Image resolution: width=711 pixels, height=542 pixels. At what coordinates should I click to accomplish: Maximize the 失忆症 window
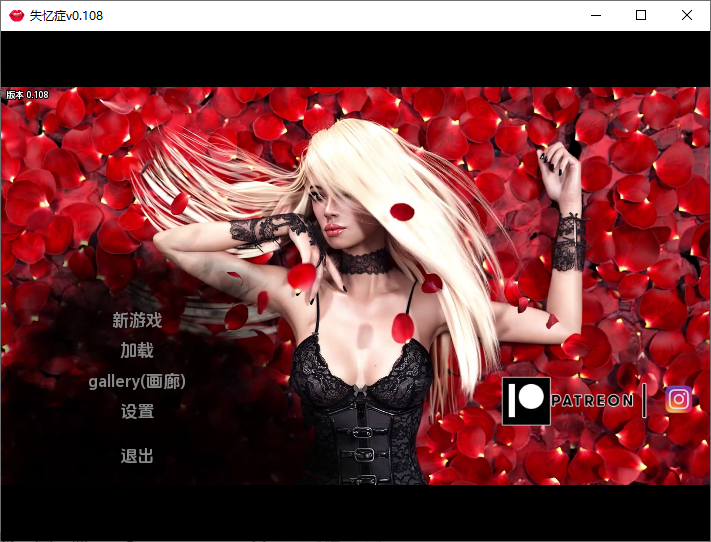coord(641,15)
